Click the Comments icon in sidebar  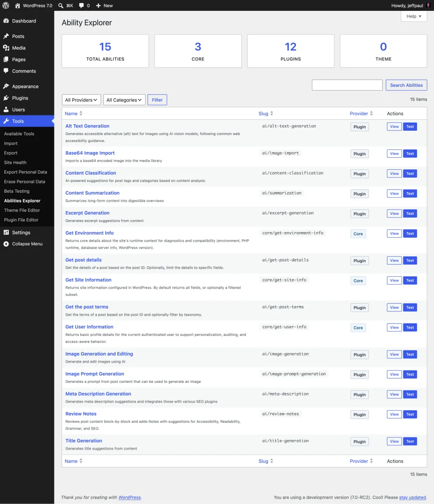(x=6, y=71)
